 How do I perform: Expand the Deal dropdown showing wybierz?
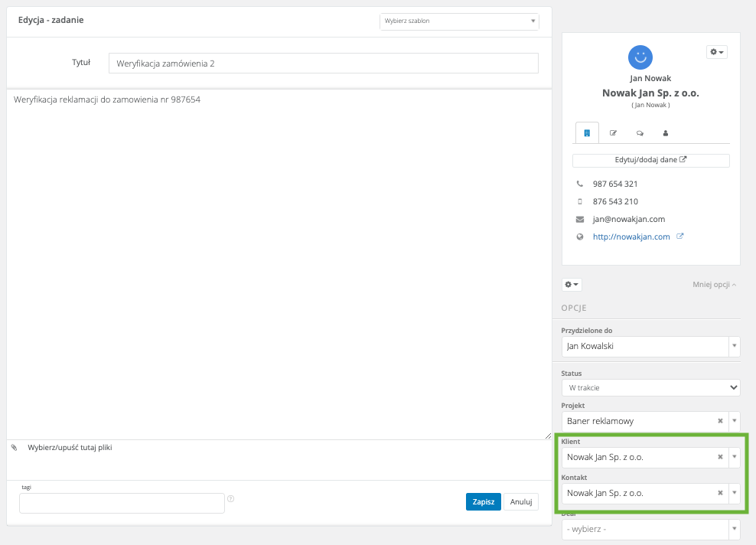735,529
